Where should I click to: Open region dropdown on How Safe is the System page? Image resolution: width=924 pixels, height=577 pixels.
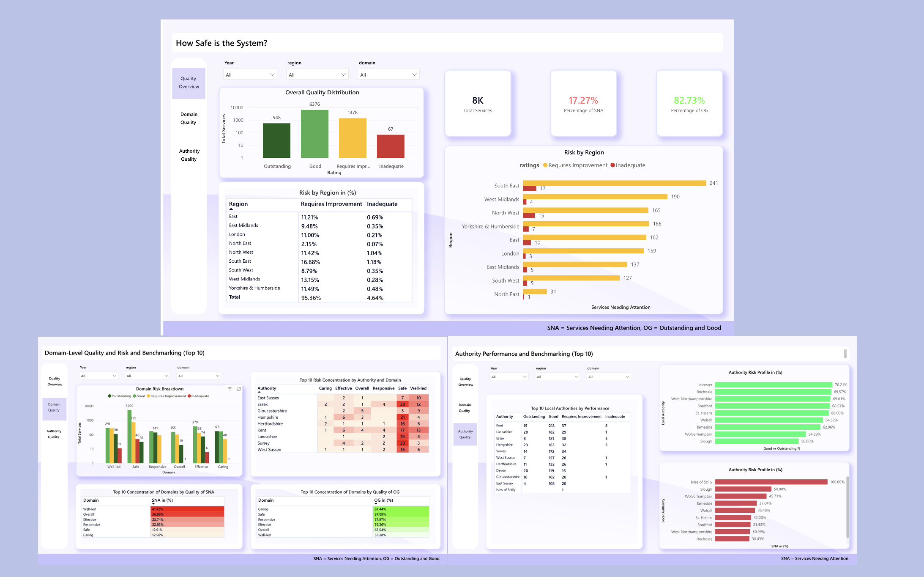[317, 74]
